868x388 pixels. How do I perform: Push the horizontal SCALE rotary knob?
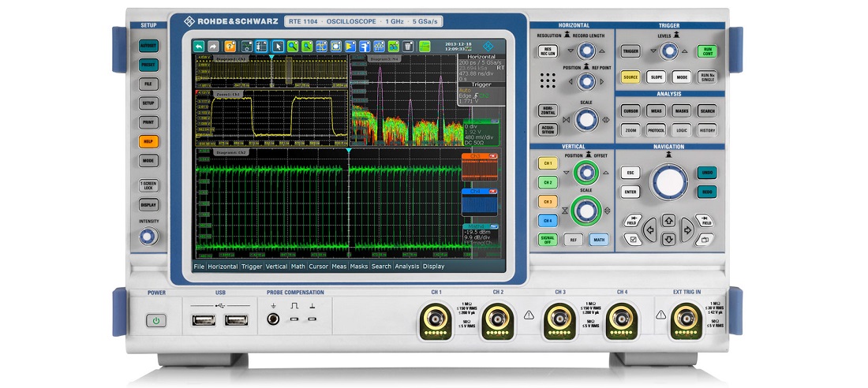click(x=586, y=120)
